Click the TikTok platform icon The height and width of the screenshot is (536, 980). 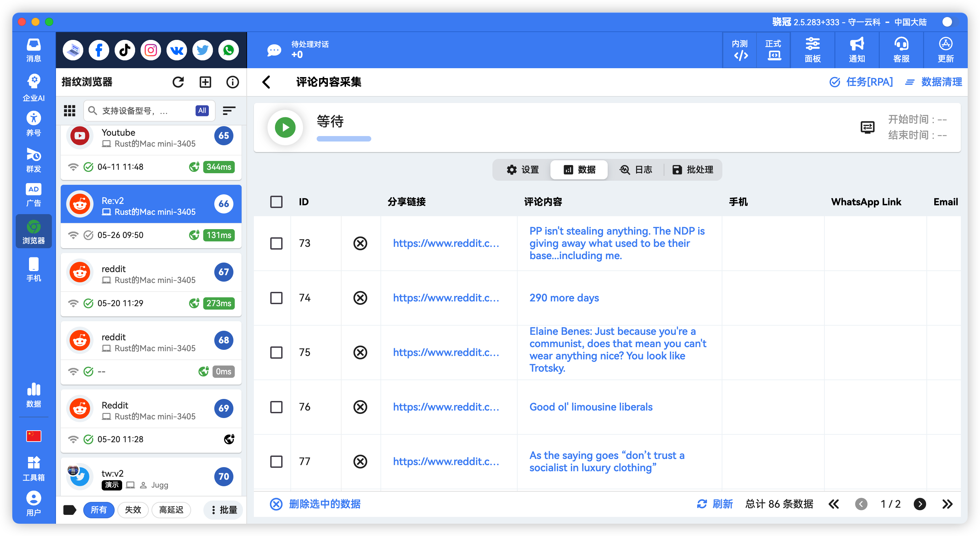click(x=125, y=50)
